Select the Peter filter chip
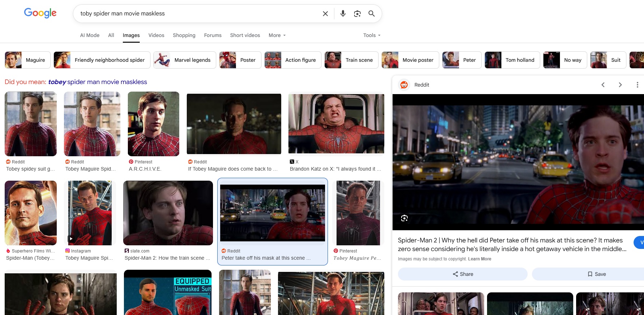This screenshot has height=315, width=644. 462,60
